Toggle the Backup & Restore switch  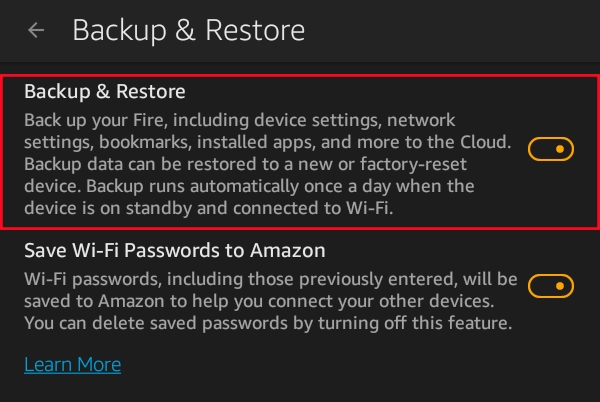tap(550, 149)
